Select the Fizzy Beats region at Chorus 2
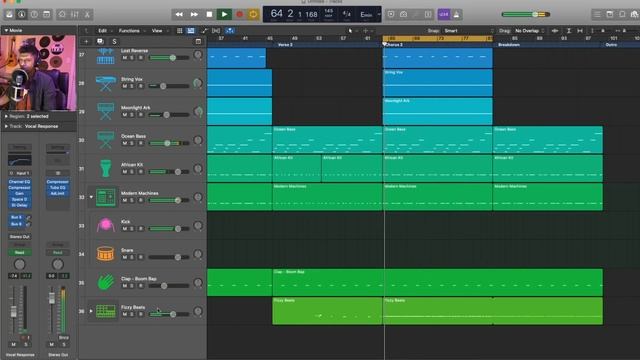The height and width of the screenshot is (360, 640). pyautogui.click(x=493, y=311)
